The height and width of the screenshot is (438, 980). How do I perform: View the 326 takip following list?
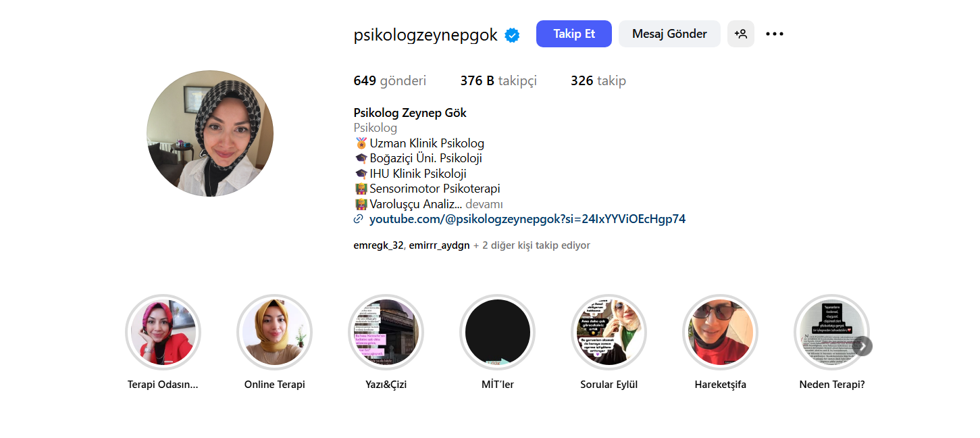click(x=598, y=81)
